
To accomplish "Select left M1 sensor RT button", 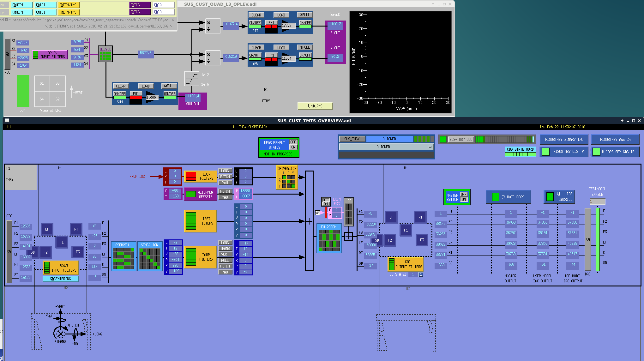I will click(x=76, y=229).
